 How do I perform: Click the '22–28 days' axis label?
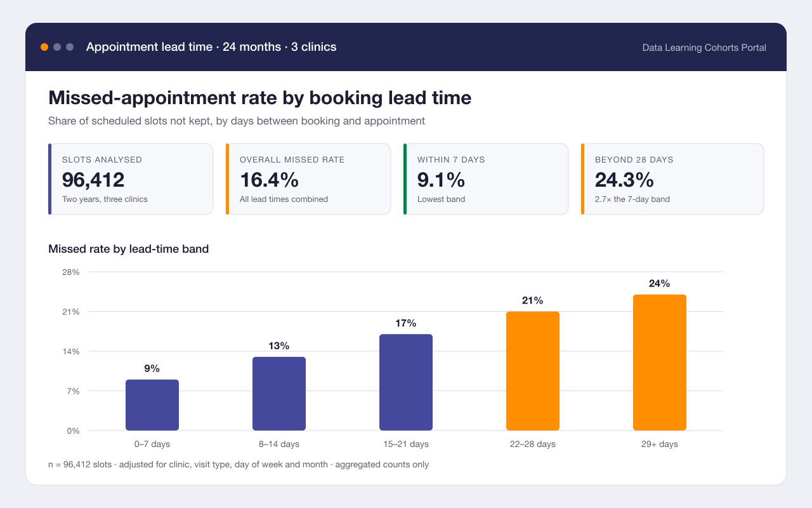pyautogui.click(x=533, y=444)
